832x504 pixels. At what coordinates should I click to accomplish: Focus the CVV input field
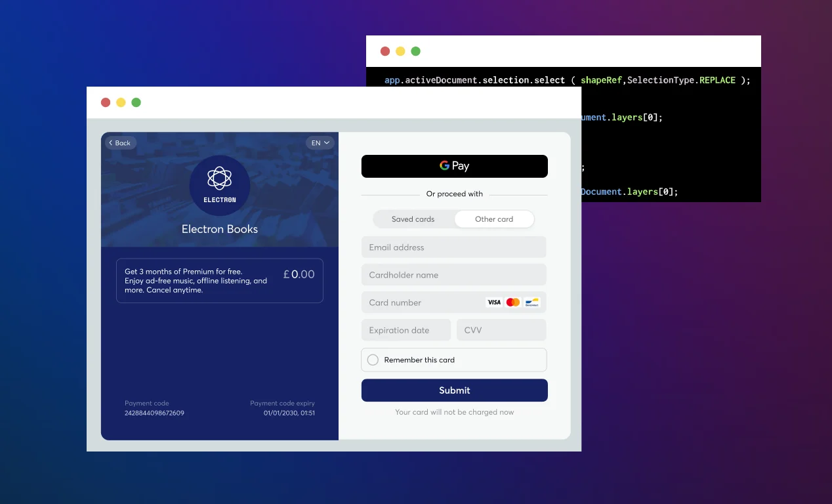click(x=501, y=330)
